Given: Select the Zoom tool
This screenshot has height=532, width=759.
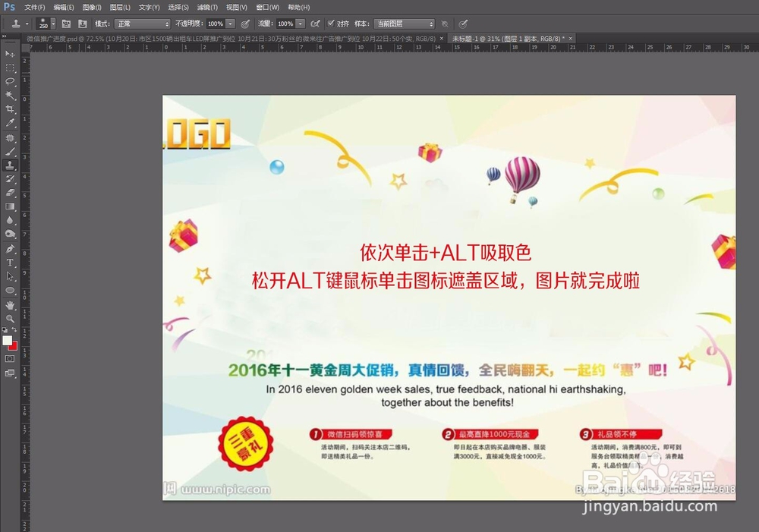Looking at the screenshot, I should pyautogui.click(x=10, y=319).
